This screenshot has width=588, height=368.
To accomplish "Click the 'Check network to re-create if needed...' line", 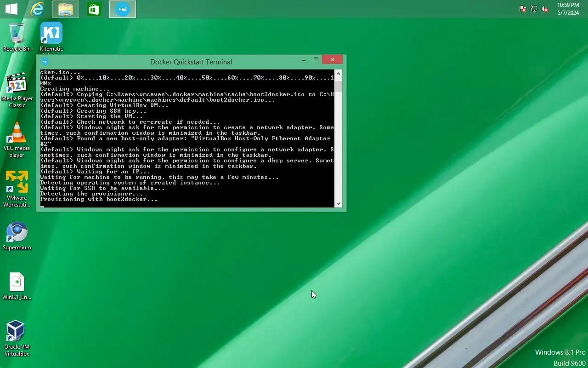I will coord(130,122).
